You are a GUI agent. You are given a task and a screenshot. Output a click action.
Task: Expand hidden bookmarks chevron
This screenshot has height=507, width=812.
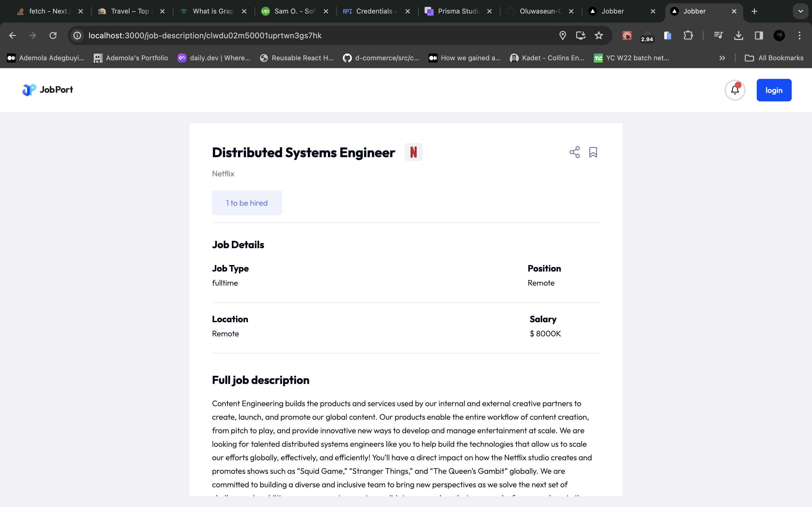pyautogui.click(x=722, y=58)
